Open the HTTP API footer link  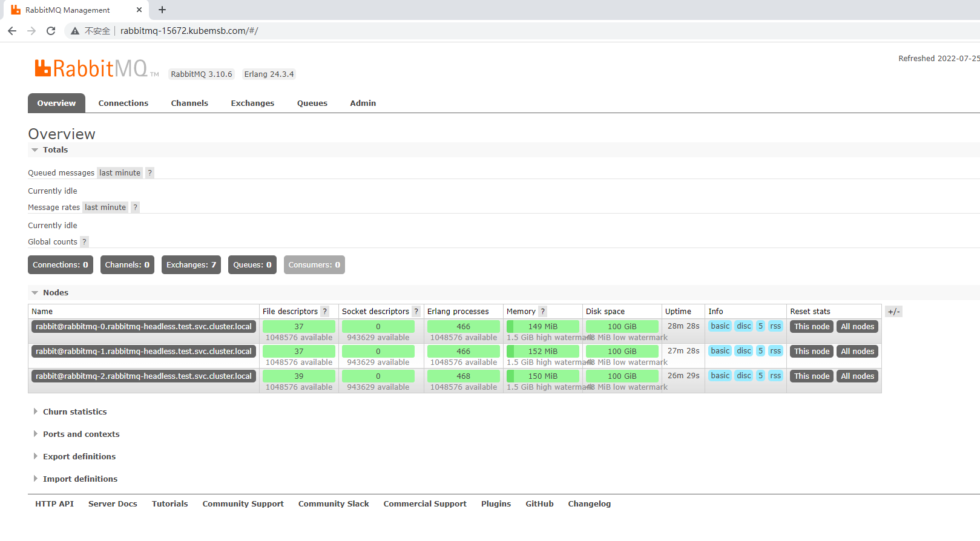click(54, 504)
